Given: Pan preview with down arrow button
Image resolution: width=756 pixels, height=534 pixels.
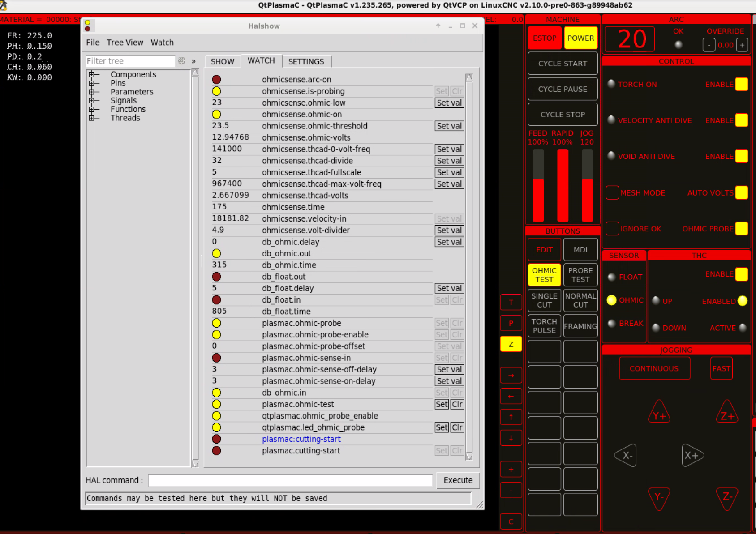Looking at the screenshot, I should 511,438.
